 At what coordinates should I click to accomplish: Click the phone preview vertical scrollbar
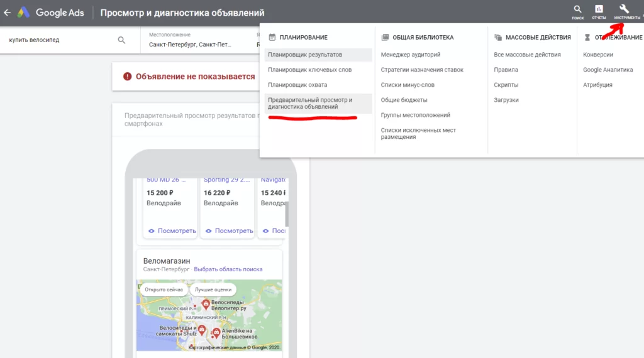(287, 214)
